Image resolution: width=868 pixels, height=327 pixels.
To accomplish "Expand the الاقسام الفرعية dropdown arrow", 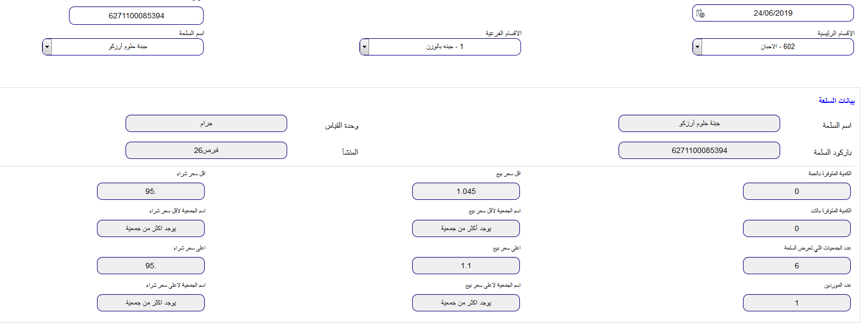I will (364, 47).
